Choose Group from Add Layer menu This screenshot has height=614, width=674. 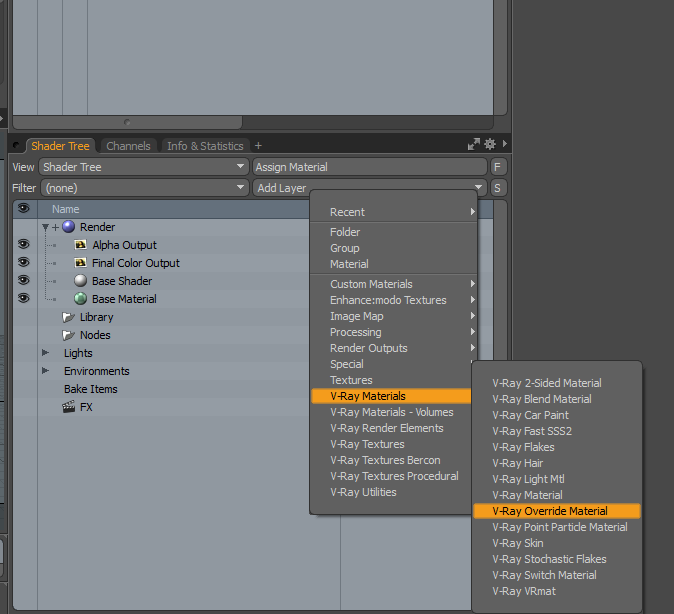point(393,248)
